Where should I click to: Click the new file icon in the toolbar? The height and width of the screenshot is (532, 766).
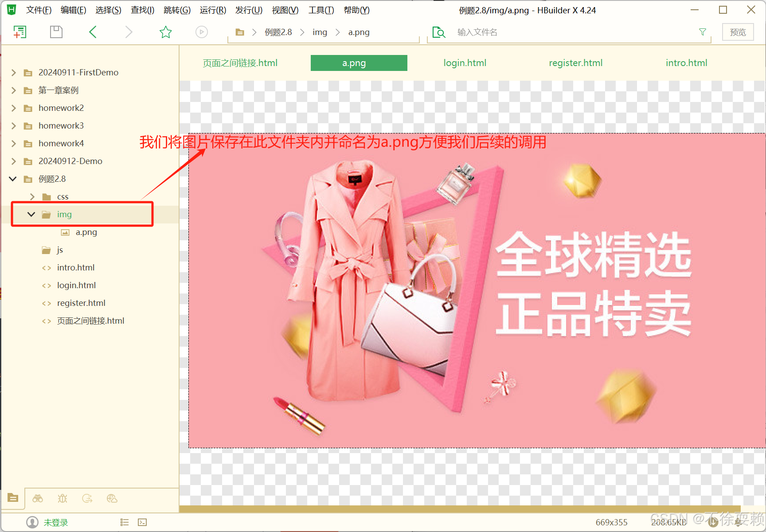20,32
